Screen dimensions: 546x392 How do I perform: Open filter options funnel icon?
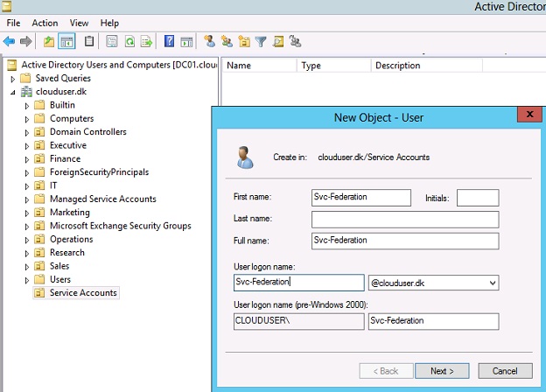click(x=261, y=42)
